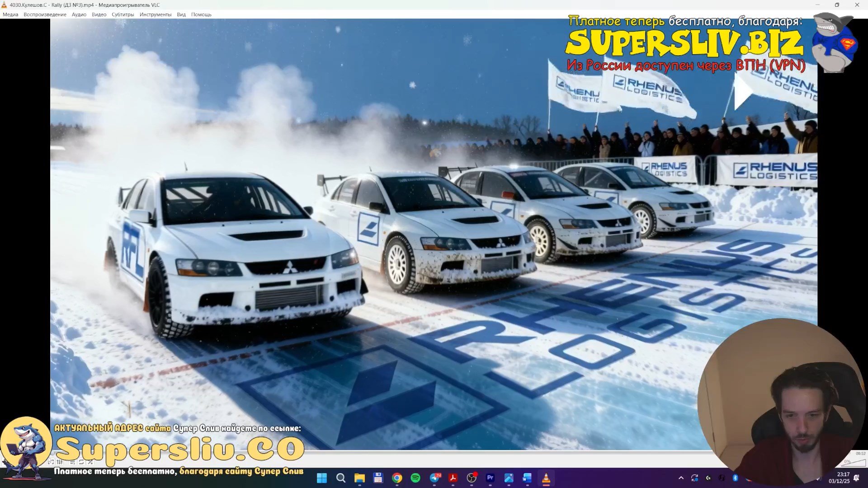Open the Photos app in taskbar

click(x=509, y=478)
